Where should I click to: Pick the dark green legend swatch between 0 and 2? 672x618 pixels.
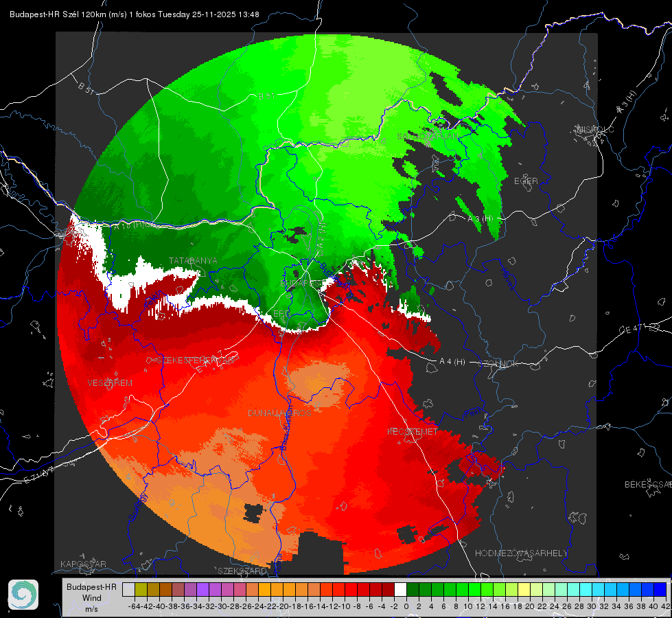point(413,589)
